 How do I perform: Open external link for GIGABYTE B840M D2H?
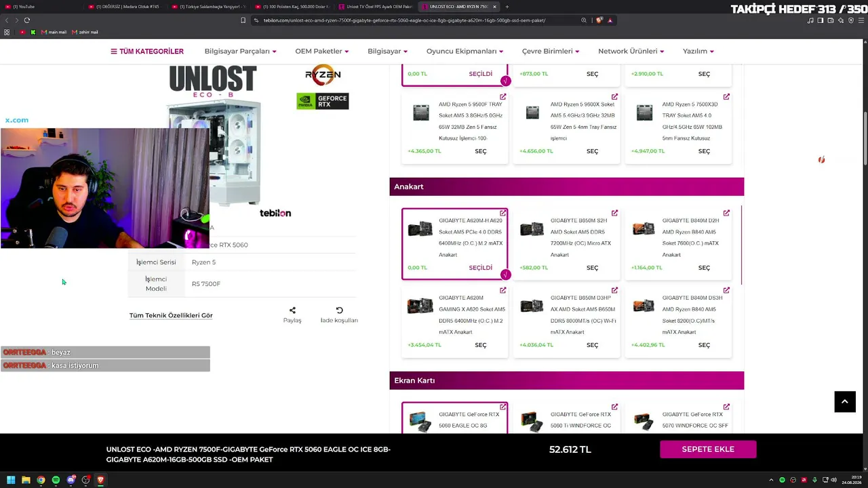pos(726,213)
